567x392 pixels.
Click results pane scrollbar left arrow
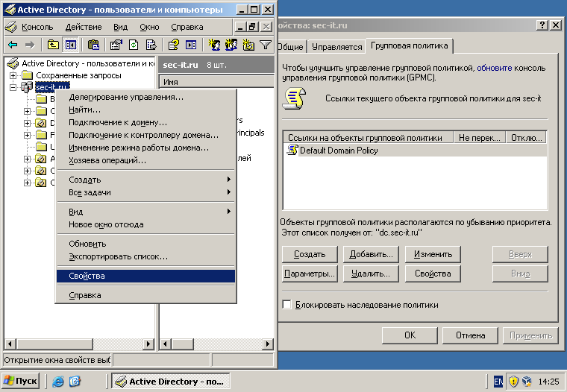pos(166,344)
